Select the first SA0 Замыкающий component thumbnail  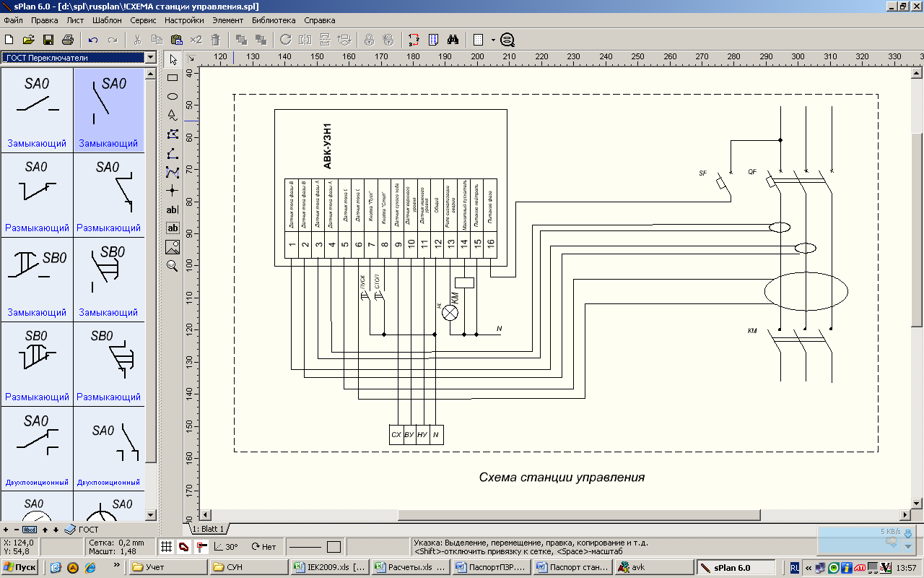coord(37,110)
